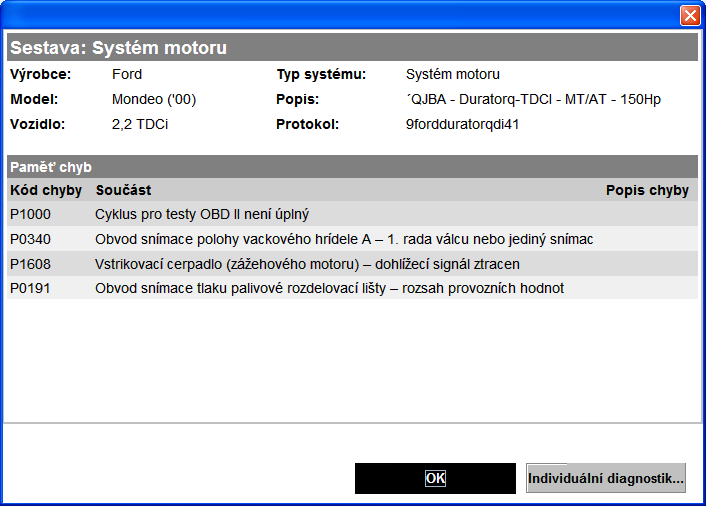Click the 'Paměť chyb' section header
706x506 pixels.
click(x=51, y=167)
